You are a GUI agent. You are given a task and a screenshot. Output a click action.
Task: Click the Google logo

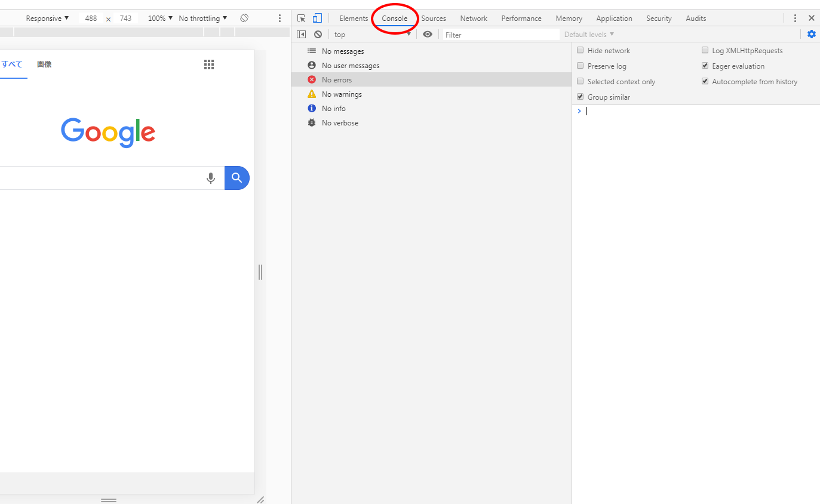tap(108, 132)
